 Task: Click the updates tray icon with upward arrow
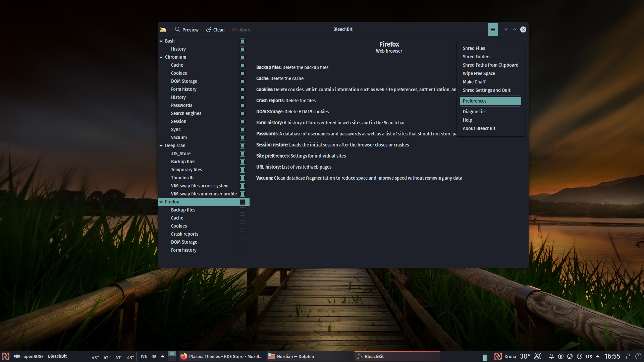(560, 356)
